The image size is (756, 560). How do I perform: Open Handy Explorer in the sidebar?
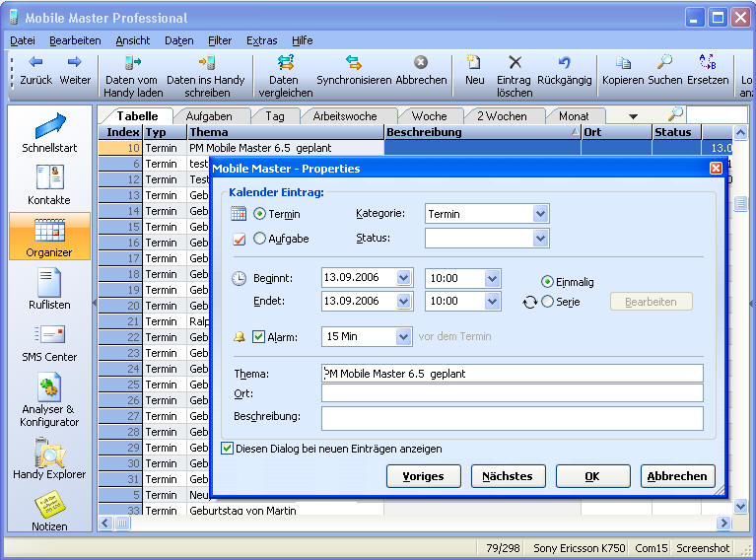tap(49, 458)
